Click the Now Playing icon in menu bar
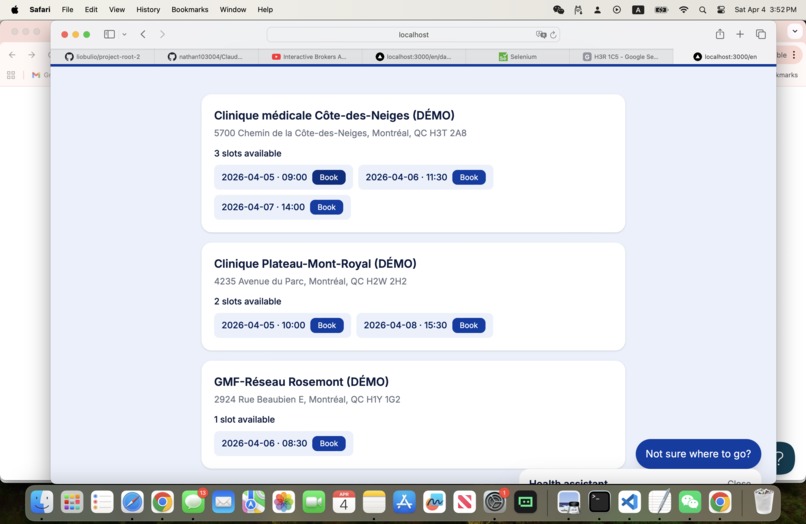The height and width of the screenshot is (524, 806). (617, 9)
